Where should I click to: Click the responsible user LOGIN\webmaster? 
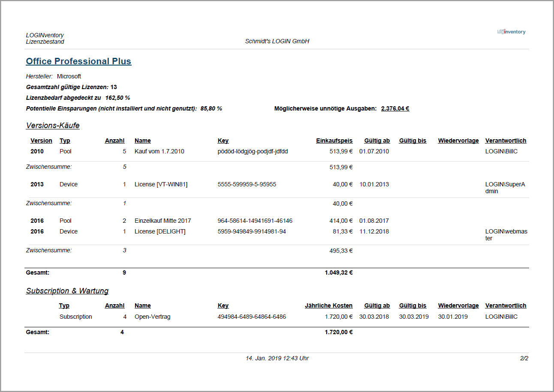[x=506, y=235]
